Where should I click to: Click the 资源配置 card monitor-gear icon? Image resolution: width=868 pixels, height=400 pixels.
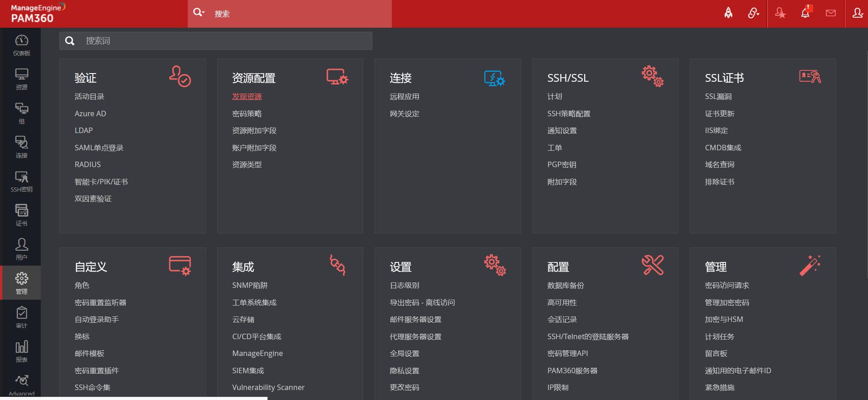(337, 77)
